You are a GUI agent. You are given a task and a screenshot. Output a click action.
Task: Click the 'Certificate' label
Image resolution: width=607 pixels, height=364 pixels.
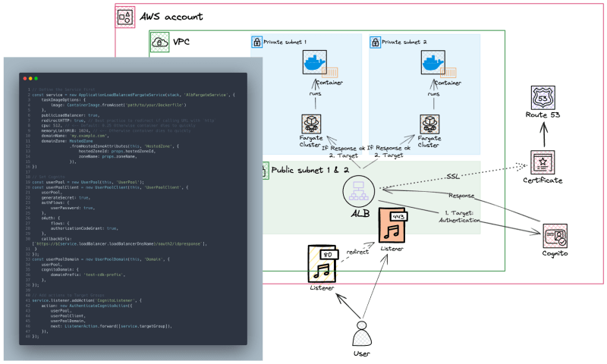point(543,180)
